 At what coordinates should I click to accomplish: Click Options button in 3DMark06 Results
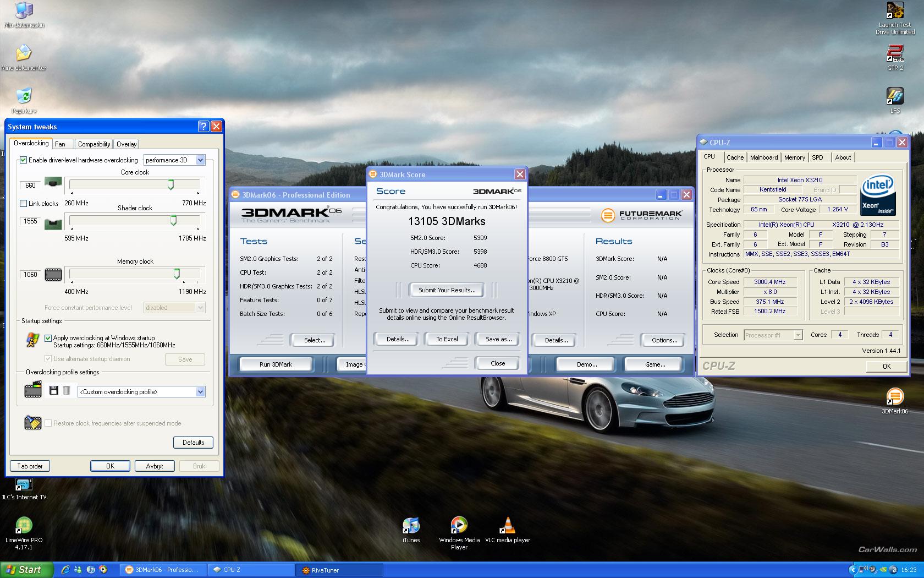(664, 340)
